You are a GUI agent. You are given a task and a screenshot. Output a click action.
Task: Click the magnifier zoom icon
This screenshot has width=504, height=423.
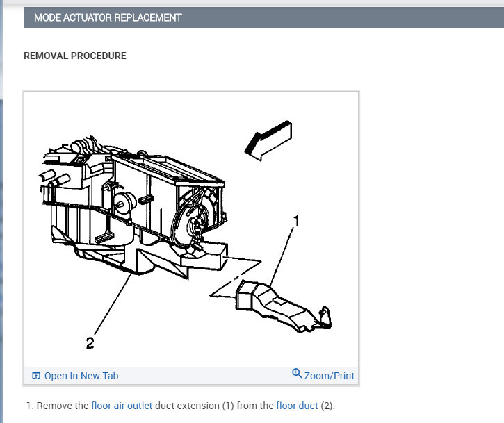(x=297, y=373)
